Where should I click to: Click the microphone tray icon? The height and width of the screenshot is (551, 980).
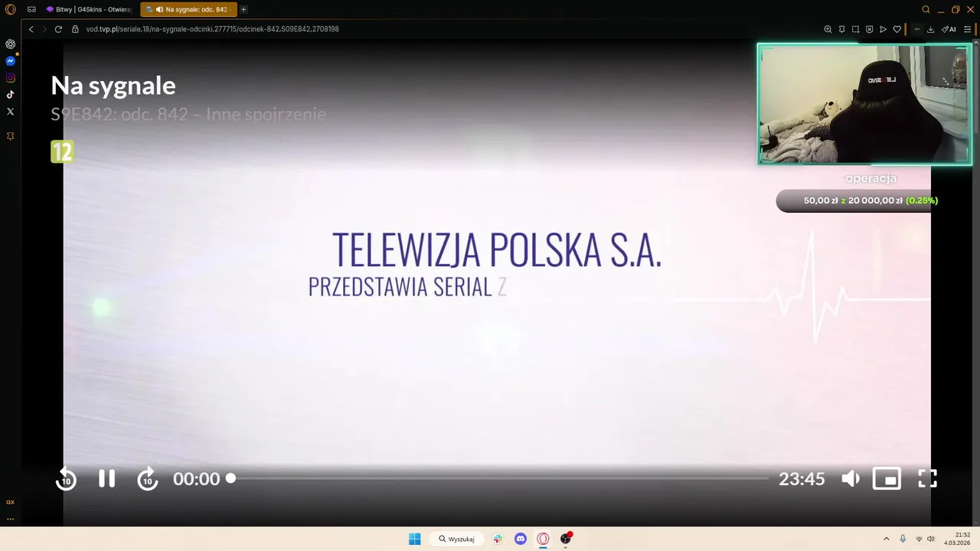[903, 539]
